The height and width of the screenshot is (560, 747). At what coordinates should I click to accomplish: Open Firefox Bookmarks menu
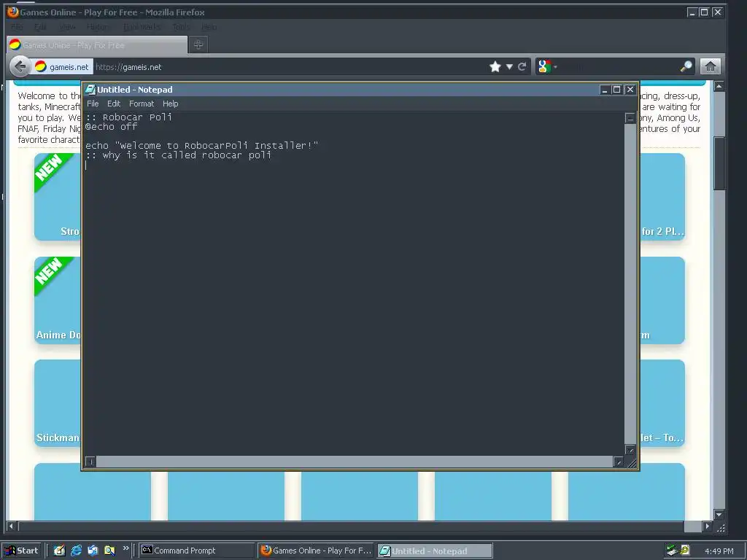coord(142,27)
